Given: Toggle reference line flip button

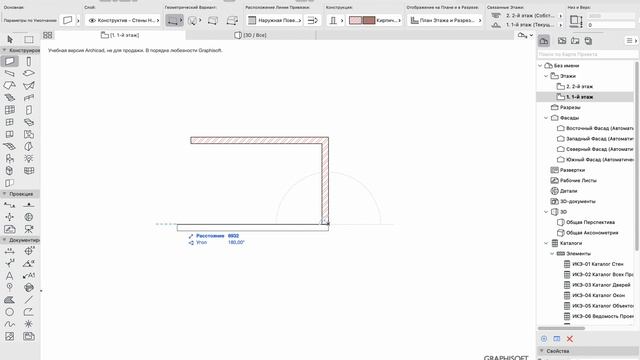Looking at the screenshot, I should [x=313, y=20].
